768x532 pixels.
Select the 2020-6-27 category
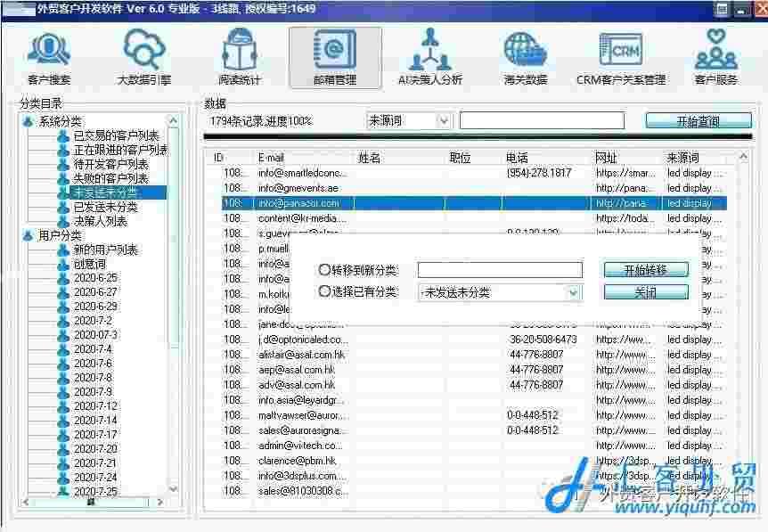[x=95, y=292]
